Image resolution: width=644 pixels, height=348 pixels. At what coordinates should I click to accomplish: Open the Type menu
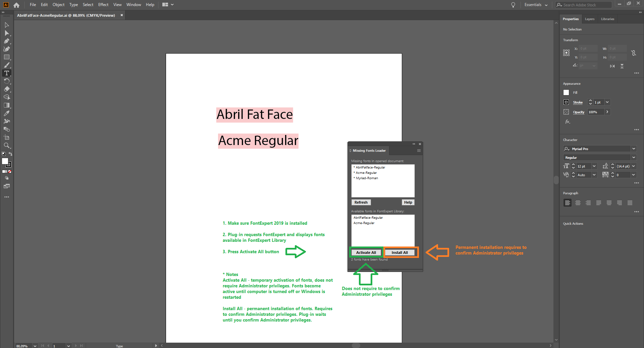pos(73,5)
